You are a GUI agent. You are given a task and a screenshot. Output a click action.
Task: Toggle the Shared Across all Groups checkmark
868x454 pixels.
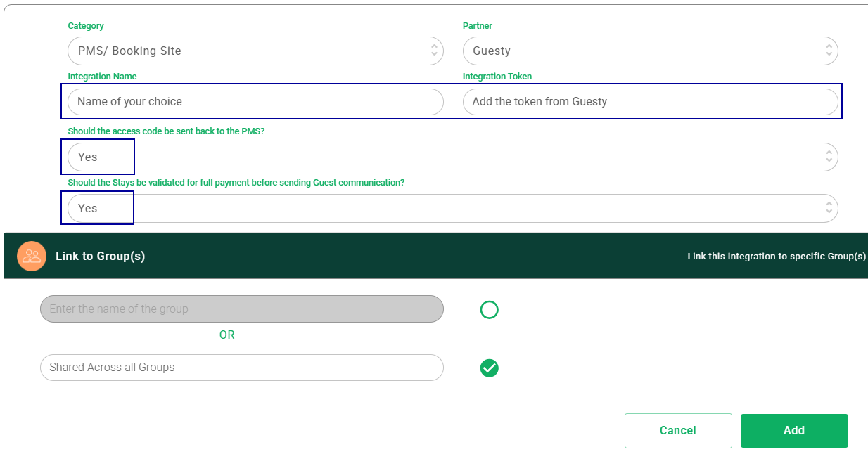click(489, 368)
